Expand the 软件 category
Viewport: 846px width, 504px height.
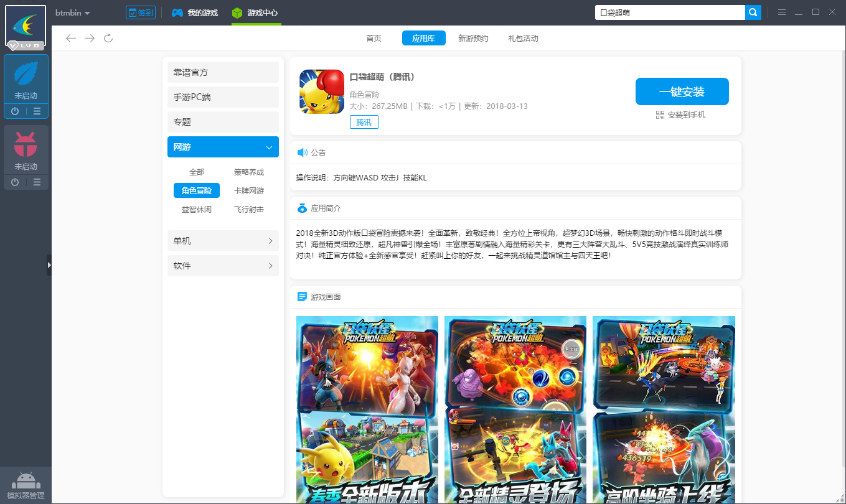[223, 266]
